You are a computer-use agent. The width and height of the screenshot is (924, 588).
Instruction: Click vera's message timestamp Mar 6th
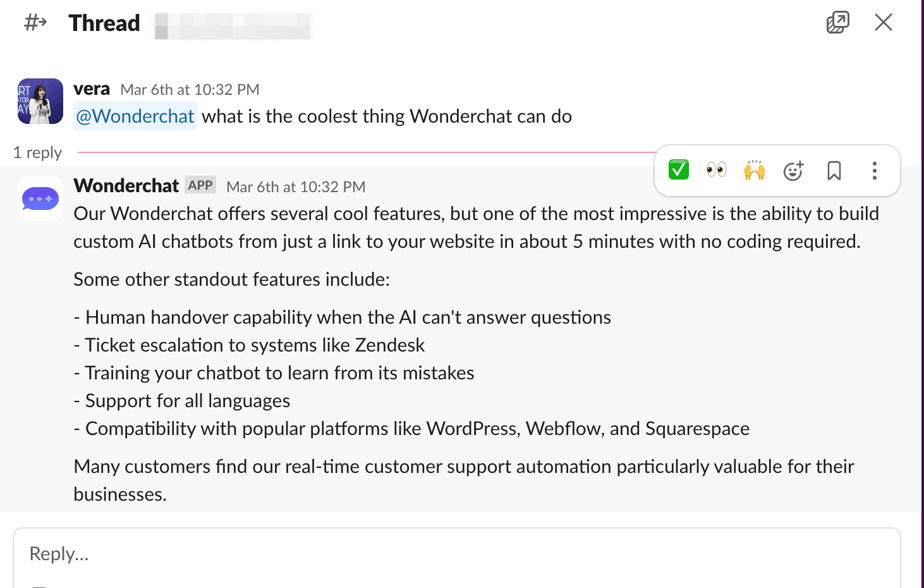[190, 90]
